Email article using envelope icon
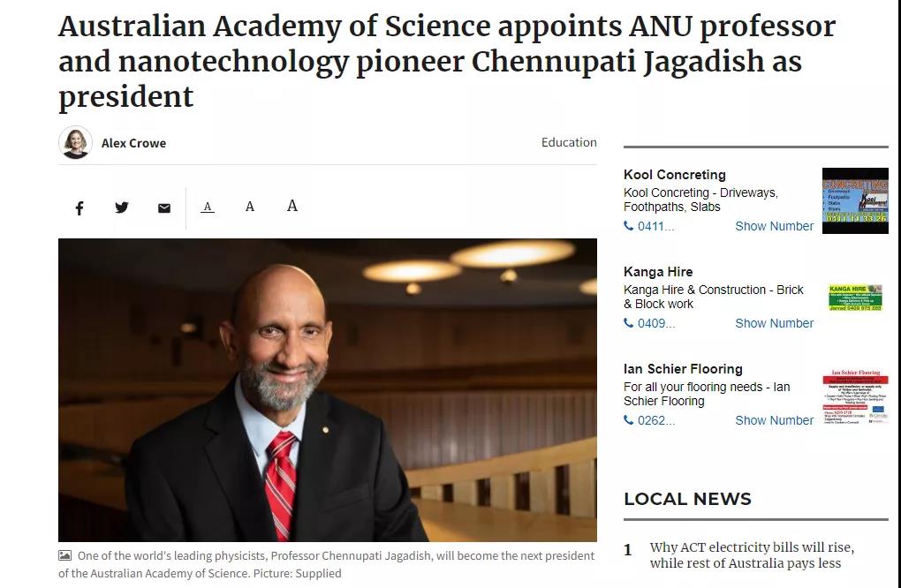Screen dimensions: 901x588 pyautogui.click(x=164, y=208)
